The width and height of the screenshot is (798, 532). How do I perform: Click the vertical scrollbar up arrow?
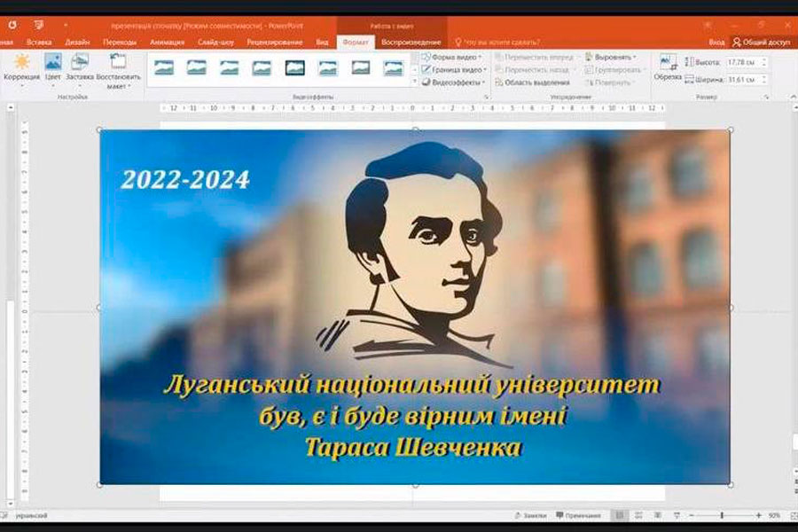tap(11, 108)
